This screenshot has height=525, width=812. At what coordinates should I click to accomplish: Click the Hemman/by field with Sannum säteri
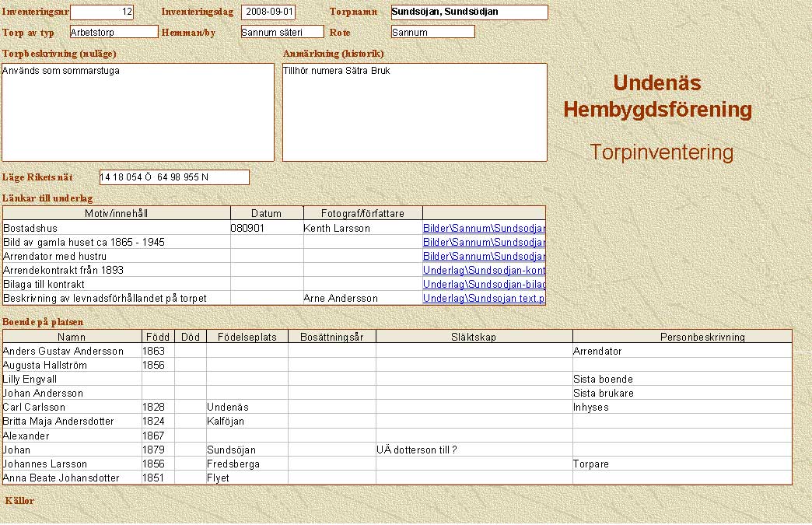coord(282,32)
